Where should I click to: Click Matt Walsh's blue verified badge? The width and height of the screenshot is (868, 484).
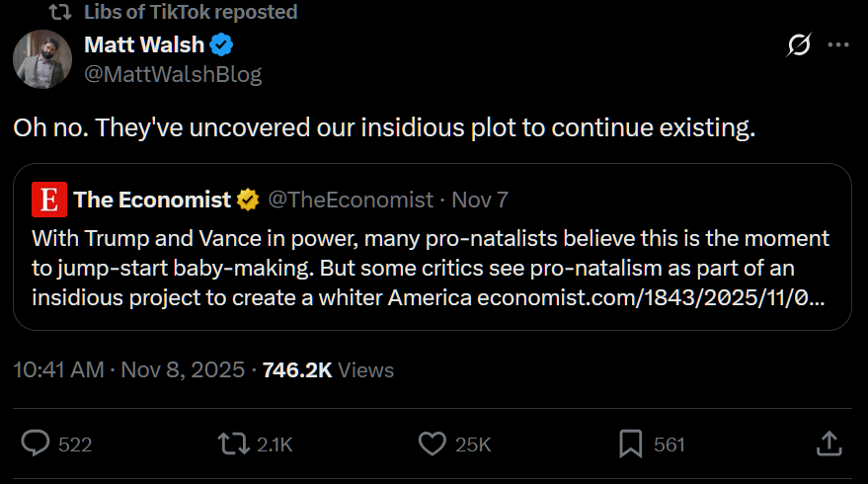[x=223, y=44]
